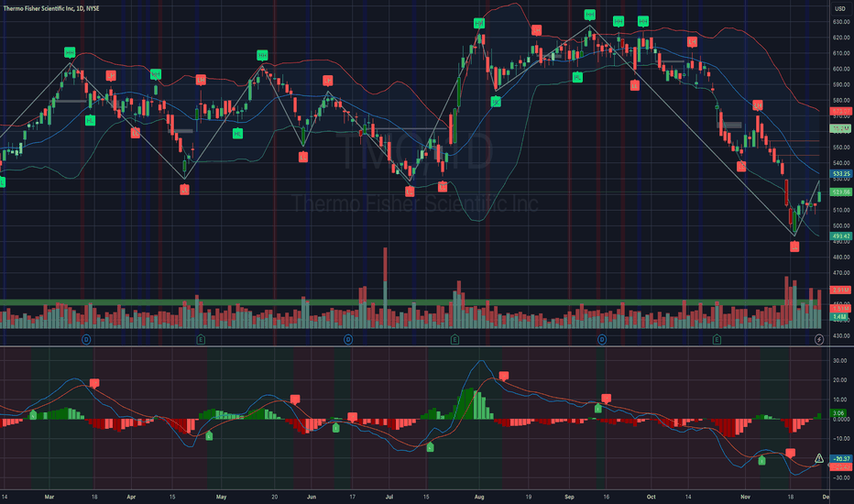Open the earnings E marker in late April

coord(201,339)
